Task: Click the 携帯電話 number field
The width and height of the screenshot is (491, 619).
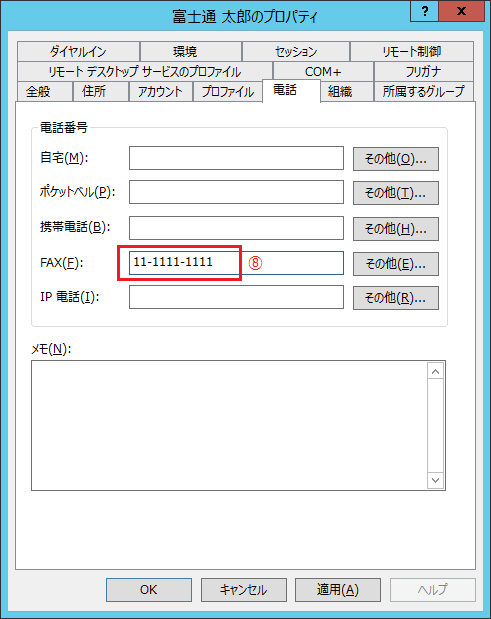Action: click(236, 228)
